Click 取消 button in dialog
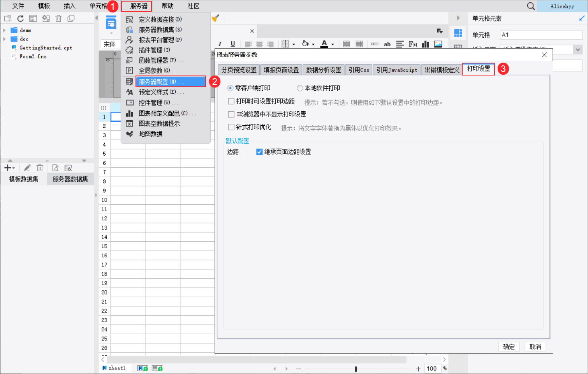Screen dimensions: 588x374 [x=535, y=347]
